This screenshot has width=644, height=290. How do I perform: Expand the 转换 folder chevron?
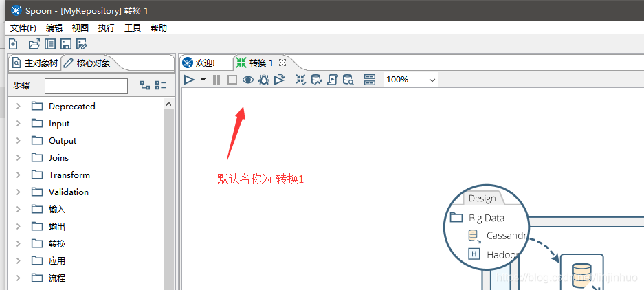pos(18,243)
